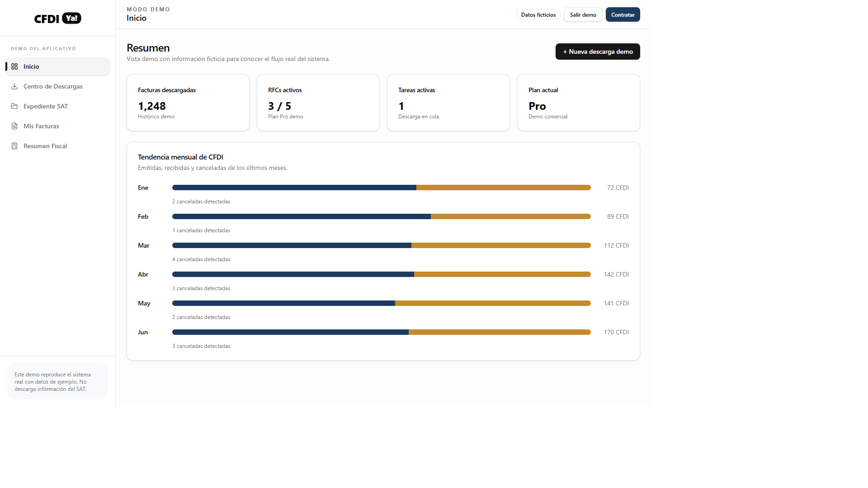The width and height of the screenshot is (868, 488).
Task: Click the calculator icon for Resumen Fiscal
Action: [14, 146]
